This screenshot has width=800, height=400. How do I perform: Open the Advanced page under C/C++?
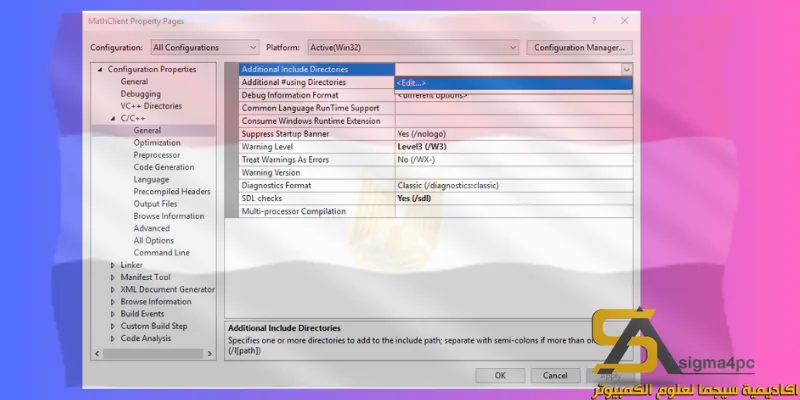(152, 229)
